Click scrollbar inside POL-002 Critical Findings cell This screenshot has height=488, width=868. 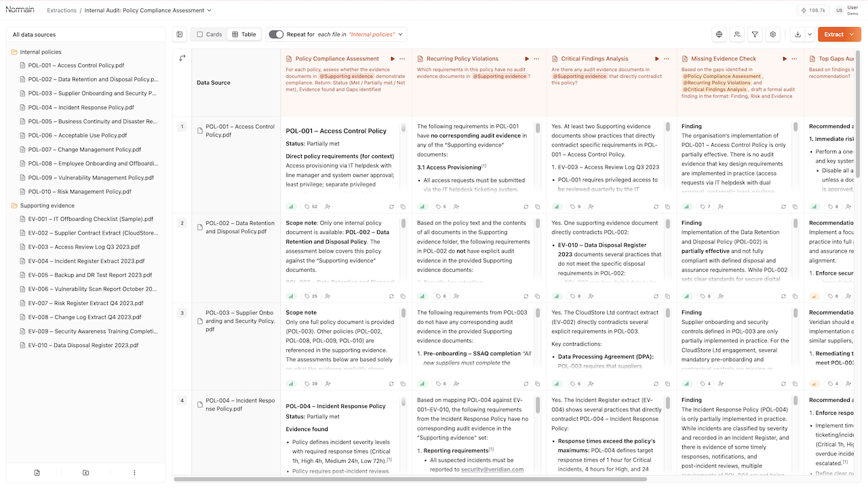[x=669, y=223]
